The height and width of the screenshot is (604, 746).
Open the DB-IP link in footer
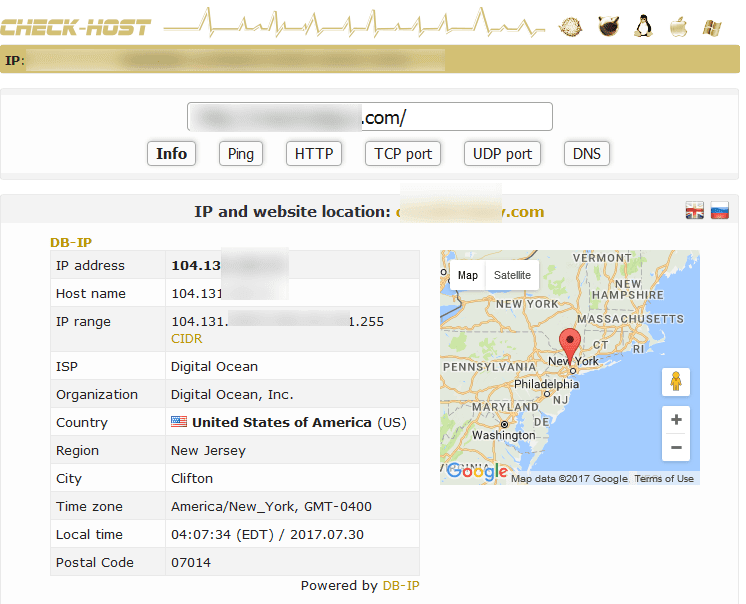[400, 585]
